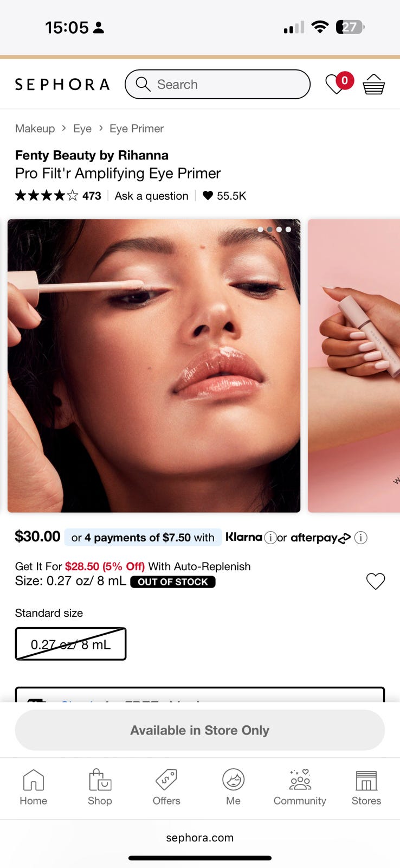The width and height of the screenshot is (400, 868).
Task: Open the Makeup breadcrumb link
Action: 35,129
